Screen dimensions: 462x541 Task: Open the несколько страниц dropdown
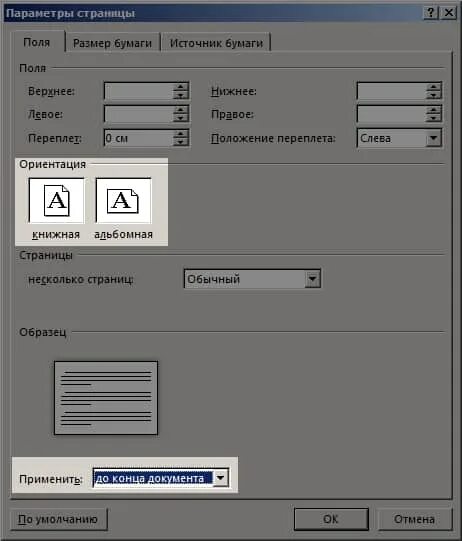pyautogui.click(x=313, y=279)
